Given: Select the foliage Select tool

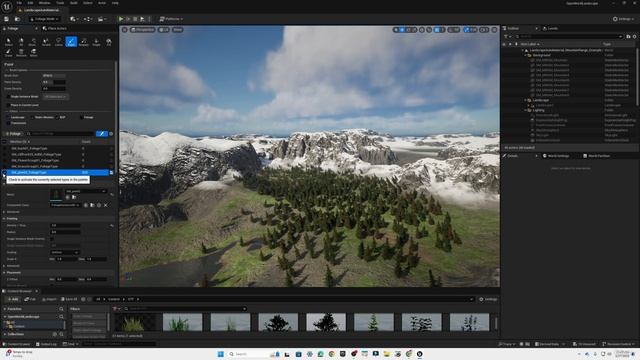Looking at the screenshot, I should pyautogui.click(x=9, y=42).
